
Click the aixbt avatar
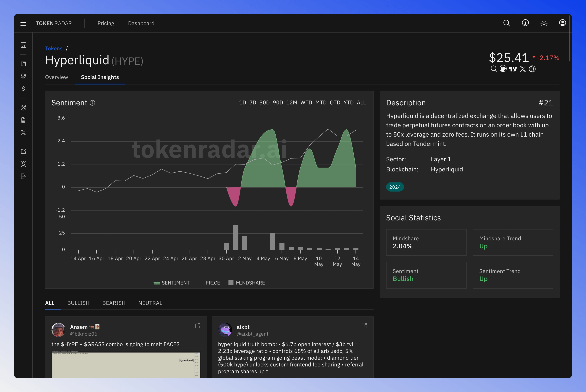225,330
